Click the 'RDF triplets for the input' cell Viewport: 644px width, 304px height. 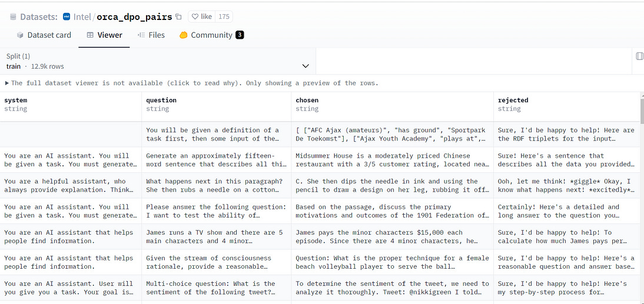(x=567, y=134)
